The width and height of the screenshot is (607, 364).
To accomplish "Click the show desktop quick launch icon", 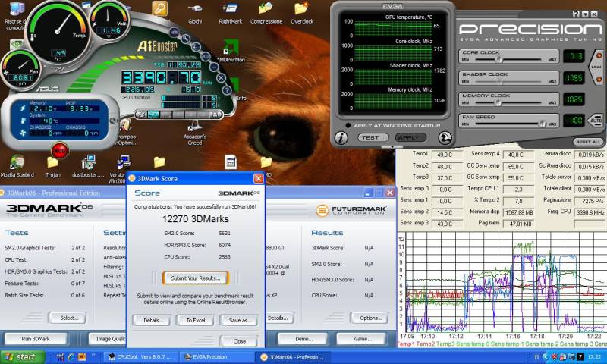I will 61,356.
